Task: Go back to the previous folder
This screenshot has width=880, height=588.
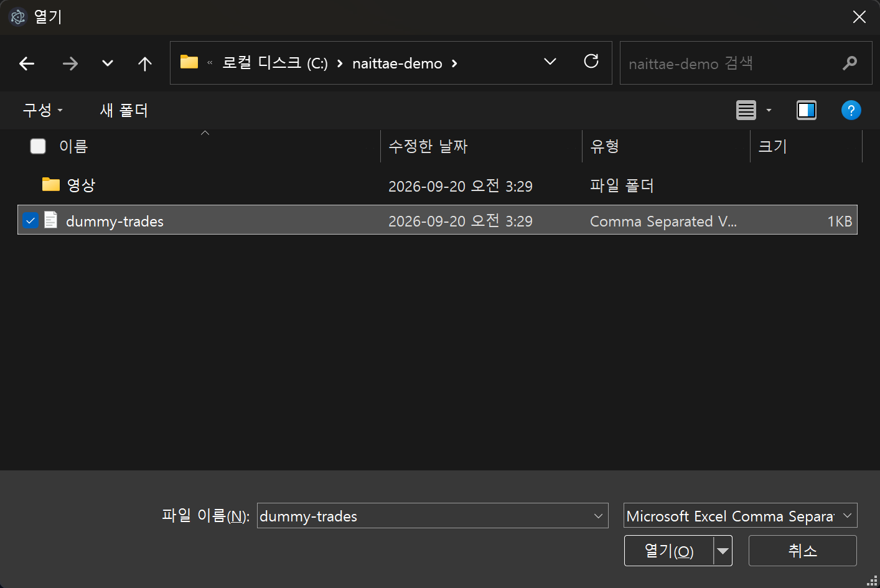Action: tap(27, 63)
